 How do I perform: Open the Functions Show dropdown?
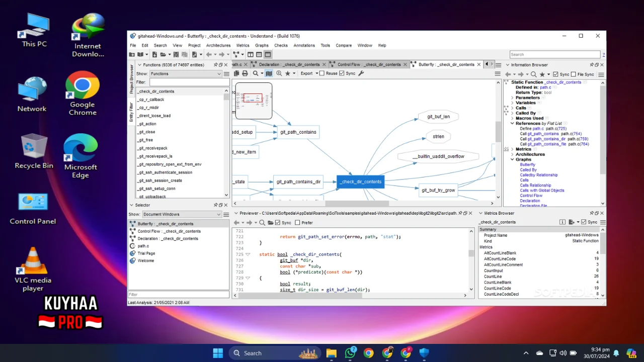pos(186,73)
